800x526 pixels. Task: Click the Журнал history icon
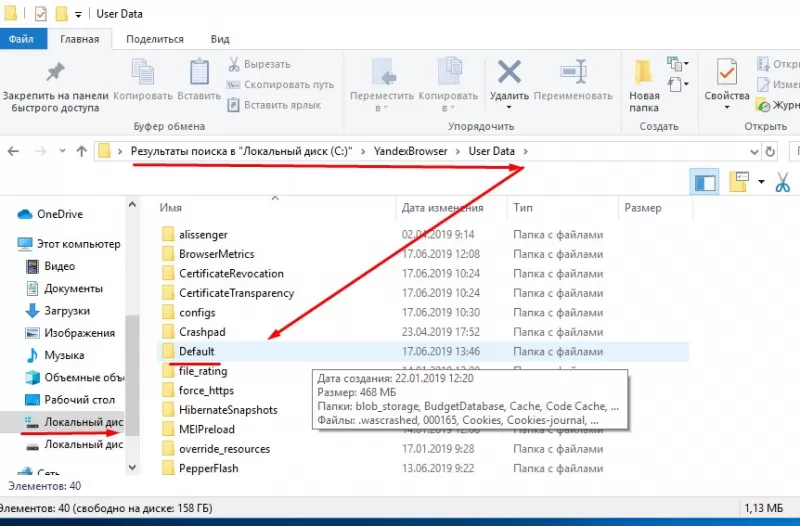(x=763, y=105)
